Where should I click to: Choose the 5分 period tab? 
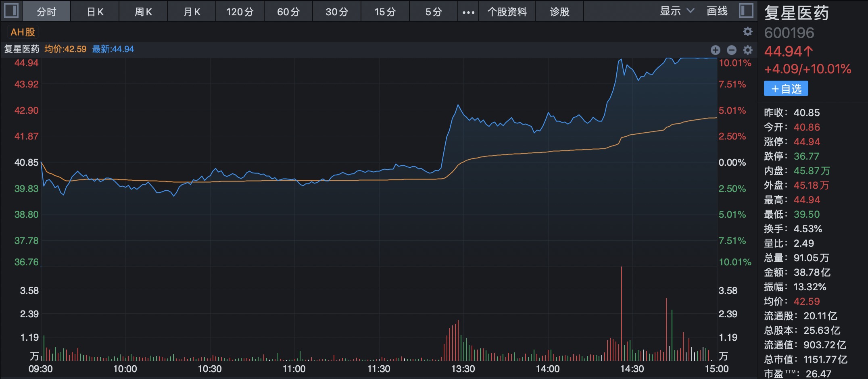434,11
